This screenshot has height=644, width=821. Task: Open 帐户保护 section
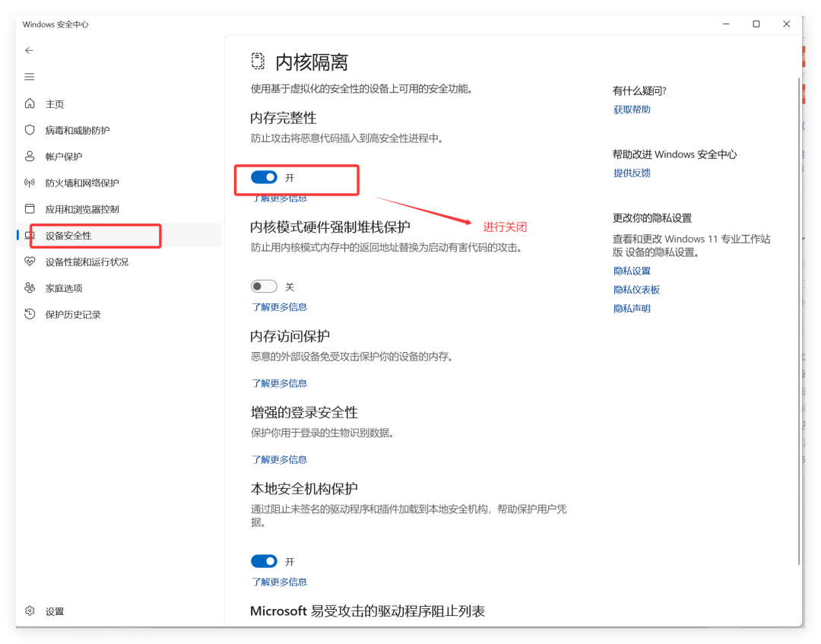64,157
